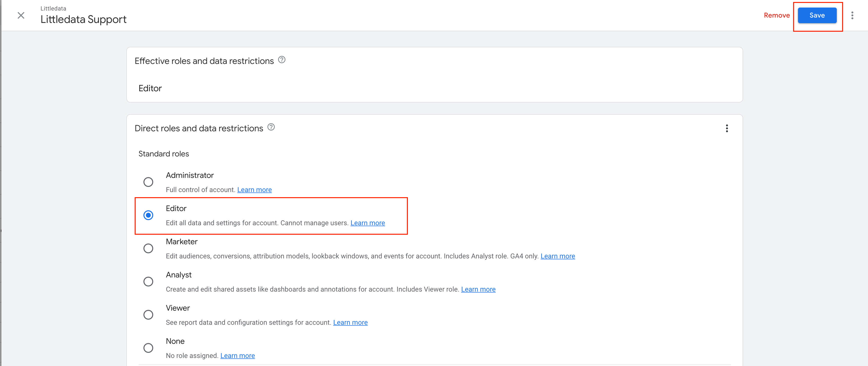Open Learn more link for Administrator role
Screen dimensions: 868x366
click(x=254, y=190)
